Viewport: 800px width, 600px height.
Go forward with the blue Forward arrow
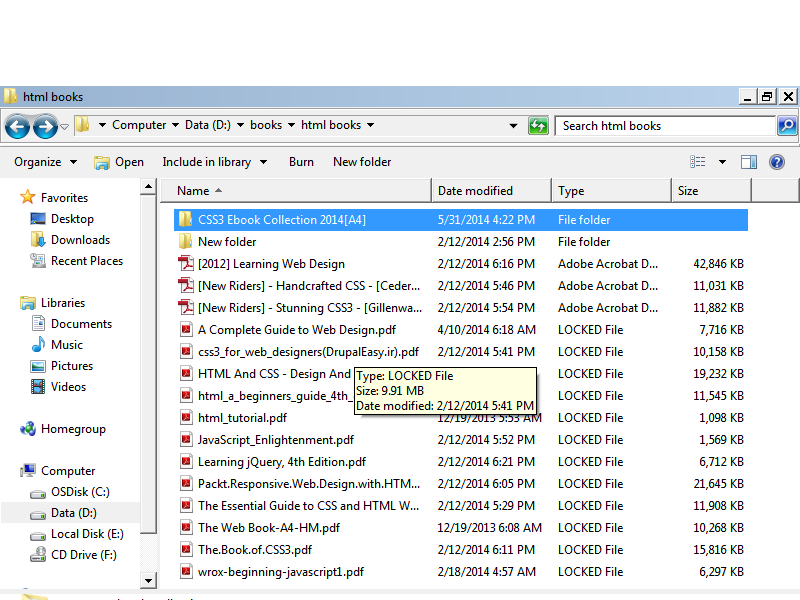click(45, 126)
